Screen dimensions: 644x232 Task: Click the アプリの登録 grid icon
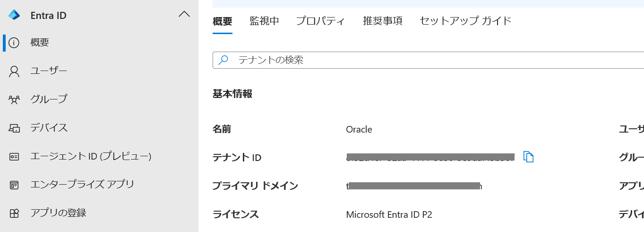point(14,213)
